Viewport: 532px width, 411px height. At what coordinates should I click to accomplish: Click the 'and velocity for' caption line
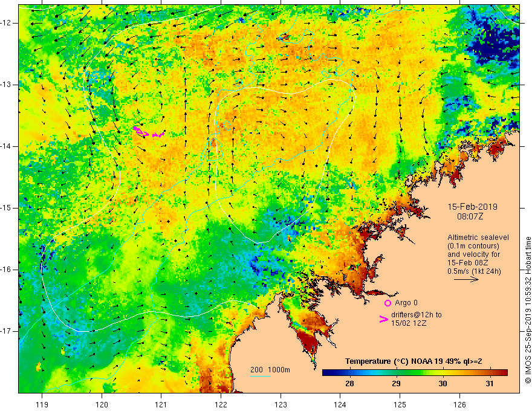[473, 254]
